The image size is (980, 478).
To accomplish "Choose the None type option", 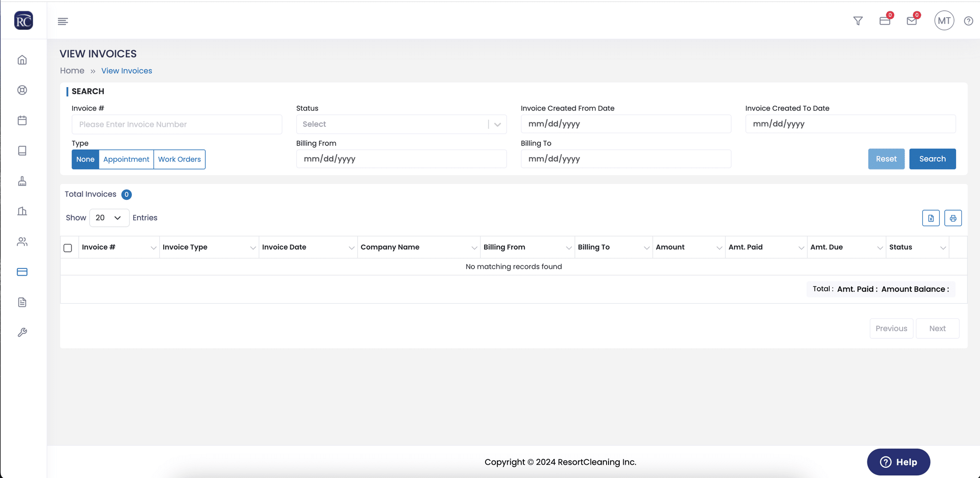I will (85, 159).
